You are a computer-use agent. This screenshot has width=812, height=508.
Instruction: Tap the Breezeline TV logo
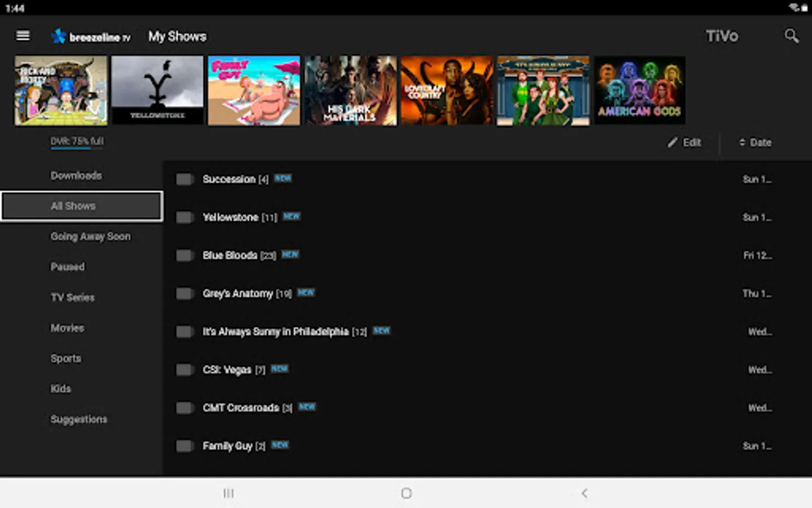[91, 37]
